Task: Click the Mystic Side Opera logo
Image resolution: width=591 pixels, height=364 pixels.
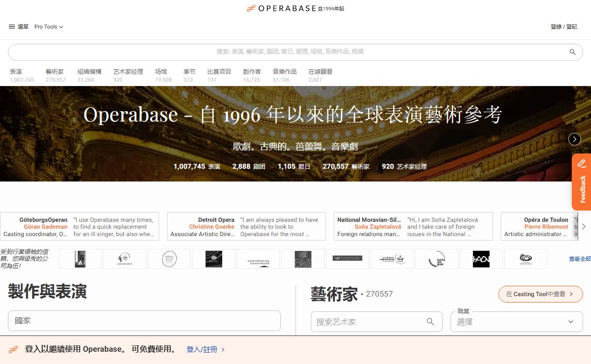Action: [303, 259]
